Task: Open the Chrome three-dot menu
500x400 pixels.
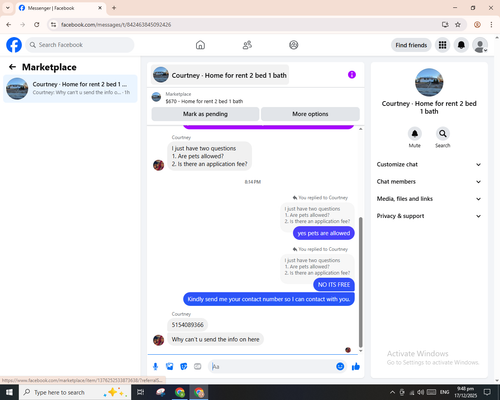Action: pyautogui.click(x=491, y=25)
